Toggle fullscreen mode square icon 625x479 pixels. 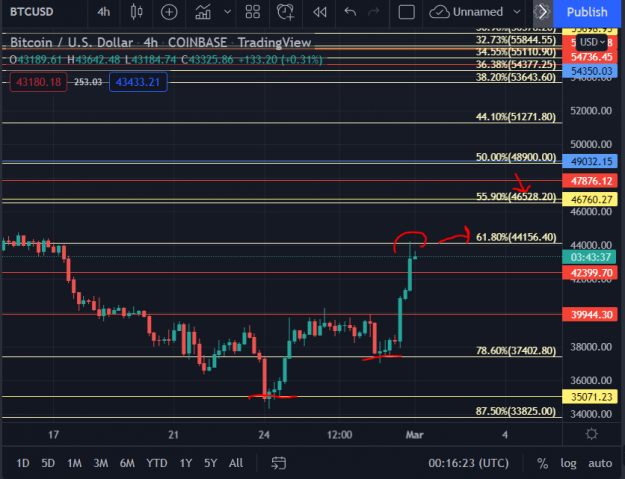point(406,12)
